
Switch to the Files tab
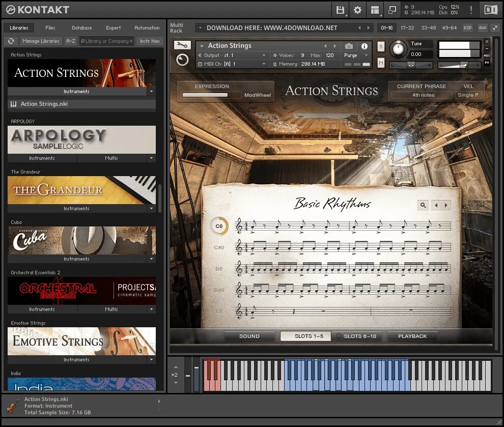(x=50, y=28)
